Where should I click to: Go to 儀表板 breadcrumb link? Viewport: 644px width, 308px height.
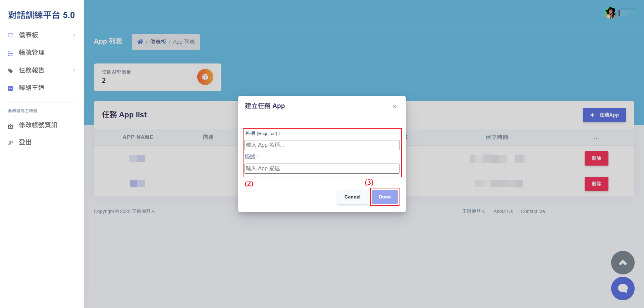point(158,42)
